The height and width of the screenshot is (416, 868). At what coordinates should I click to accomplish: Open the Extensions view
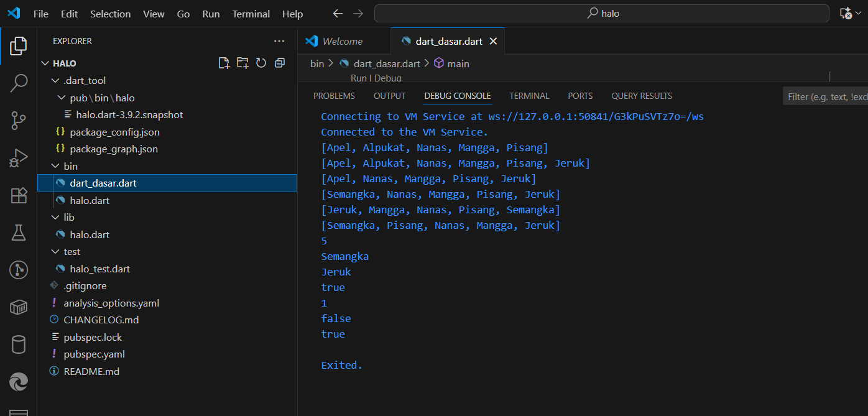tap(19, 195)
